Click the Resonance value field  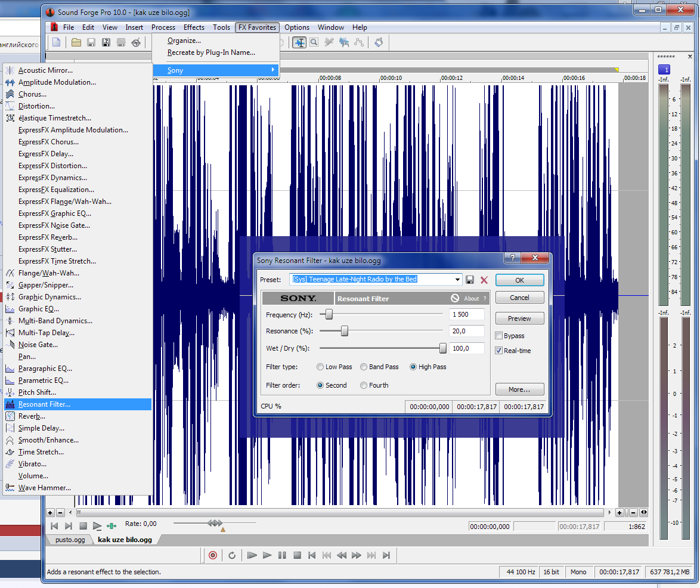[x=466, y=331]
